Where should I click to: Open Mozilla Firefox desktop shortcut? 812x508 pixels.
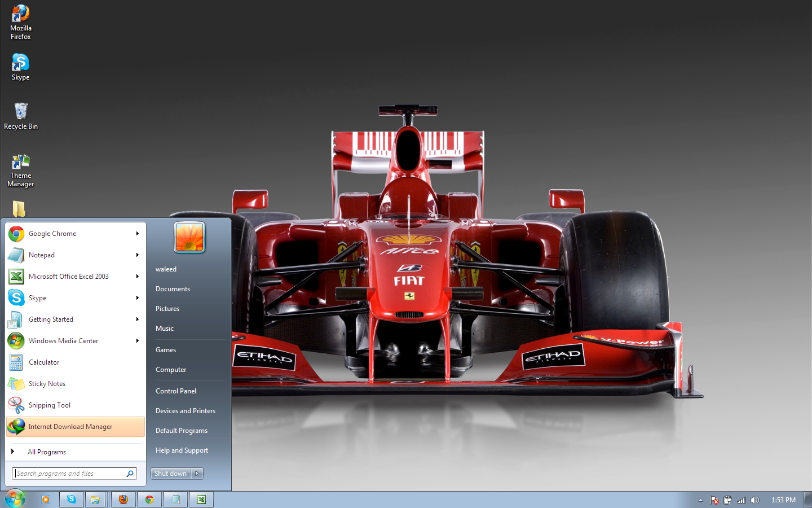tap(21, 22)
